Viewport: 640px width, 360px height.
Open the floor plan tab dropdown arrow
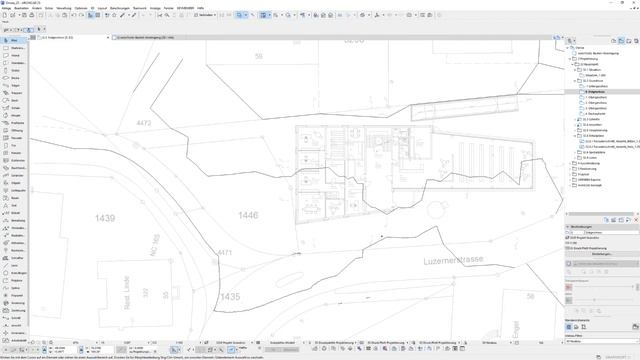pos(108,38)
